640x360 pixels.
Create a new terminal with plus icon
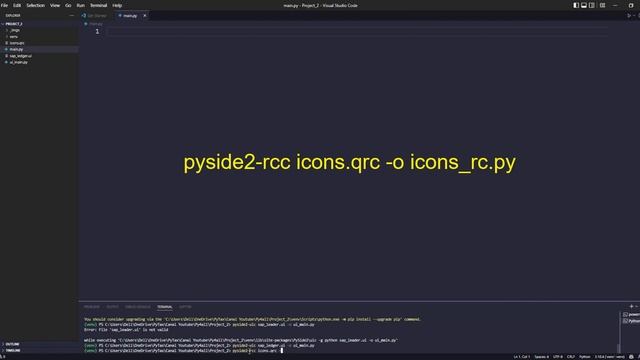coord(631,306)
